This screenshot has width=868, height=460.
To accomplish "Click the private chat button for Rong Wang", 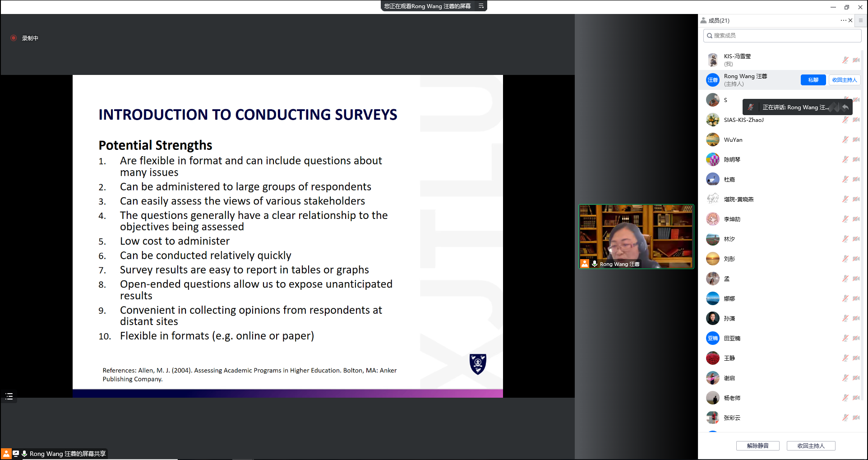I will pos(813,80).
